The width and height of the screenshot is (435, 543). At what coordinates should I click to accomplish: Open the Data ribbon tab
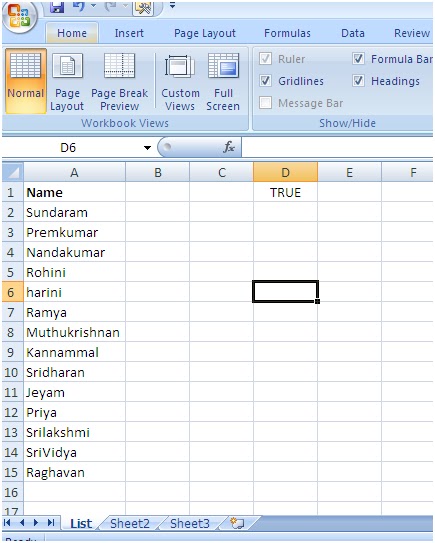353,33
